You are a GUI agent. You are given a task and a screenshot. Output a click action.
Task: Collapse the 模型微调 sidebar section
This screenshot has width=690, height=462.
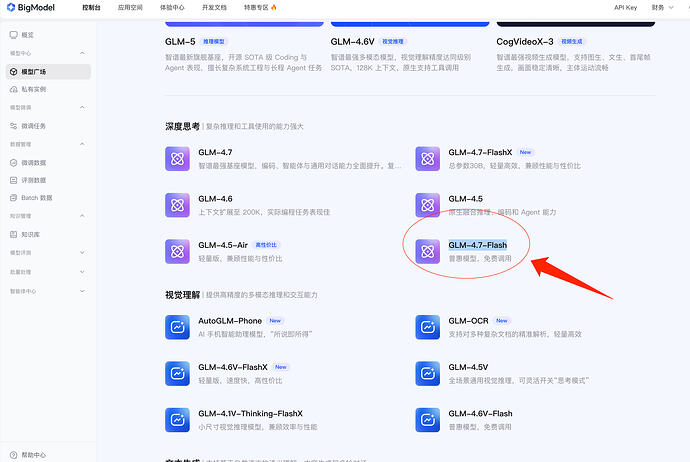[82, 107]
